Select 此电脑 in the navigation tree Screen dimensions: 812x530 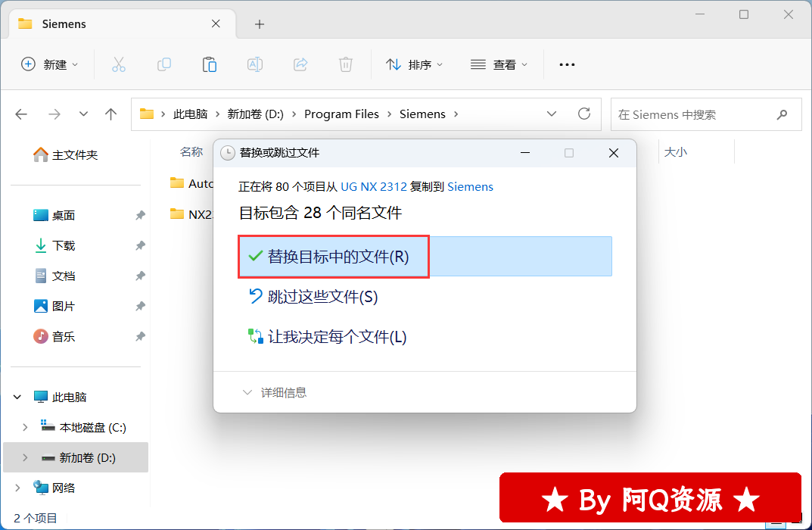[x=70, y=397]
